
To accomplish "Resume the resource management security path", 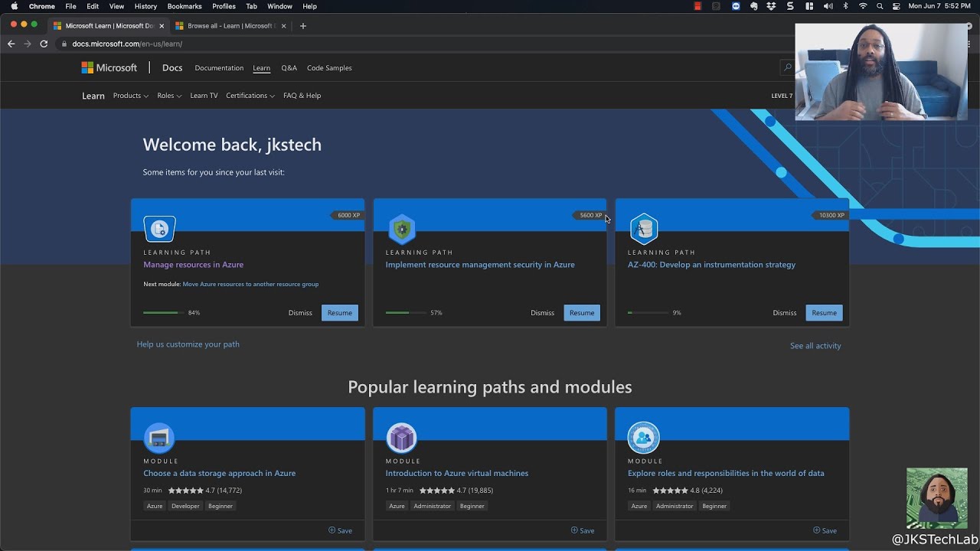I will pos(582,313).
